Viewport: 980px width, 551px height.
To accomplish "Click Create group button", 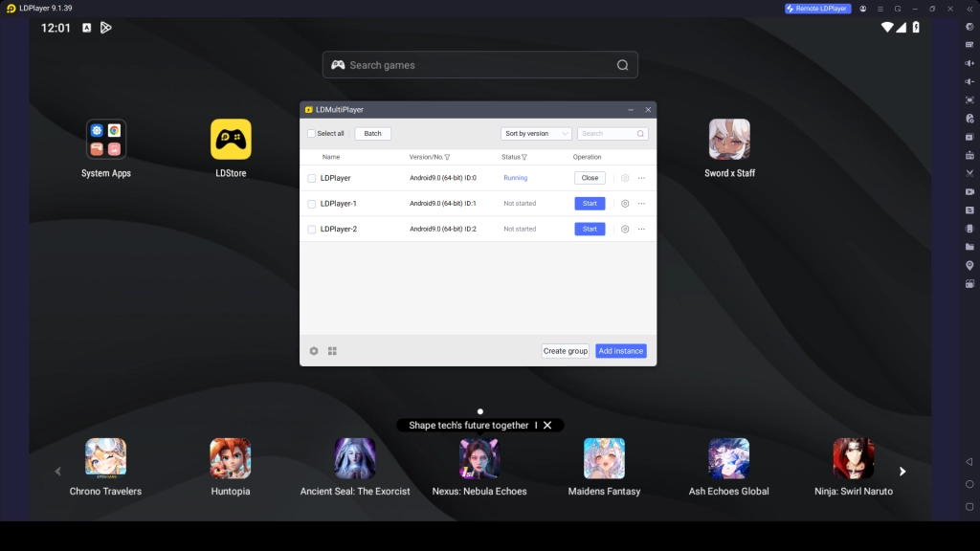I will (x=565, y=351).
